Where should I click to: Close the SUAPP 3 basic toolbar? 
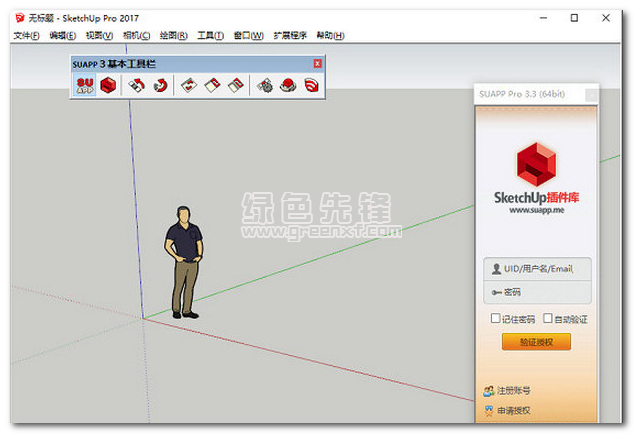pos(318,64)
